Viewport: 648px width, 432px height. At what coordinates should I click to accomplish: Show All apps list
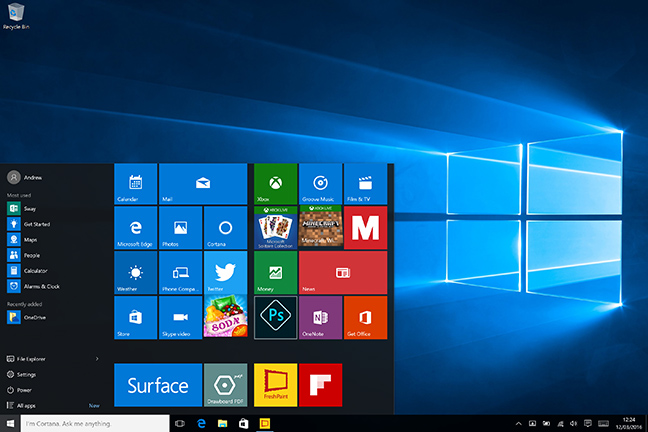(x=21, y=406)
